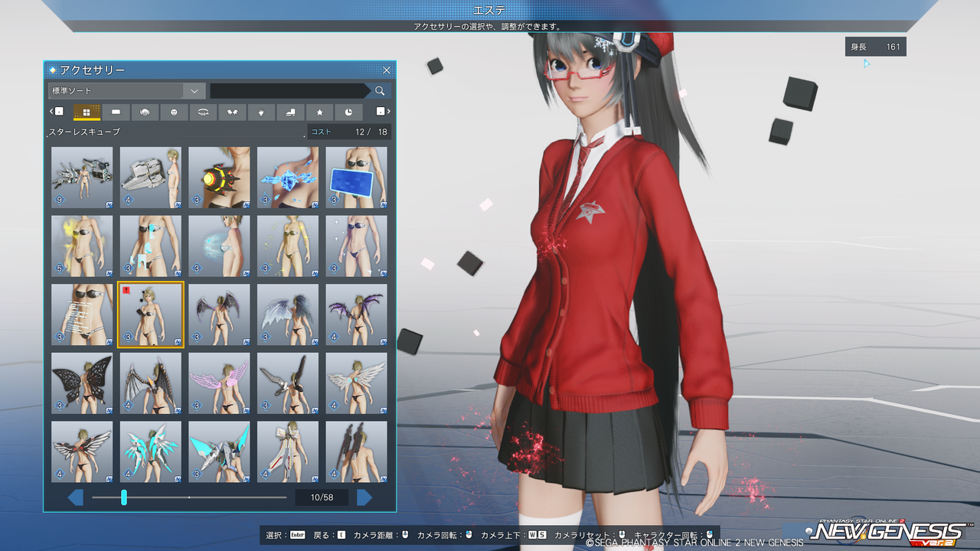Open the rectangle-icon accessory category tab
The image size is (980, 551).
tap(116, 112)
